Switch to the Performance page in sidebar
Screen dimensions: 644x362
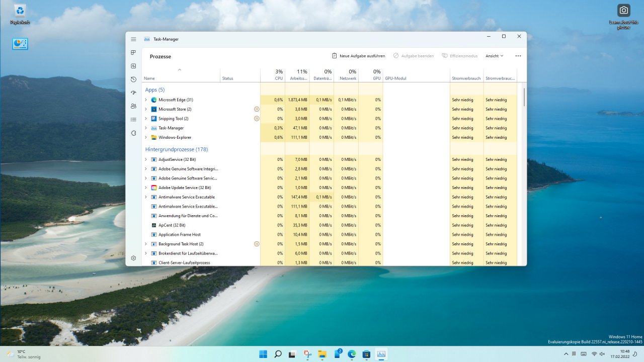point(133,66)
